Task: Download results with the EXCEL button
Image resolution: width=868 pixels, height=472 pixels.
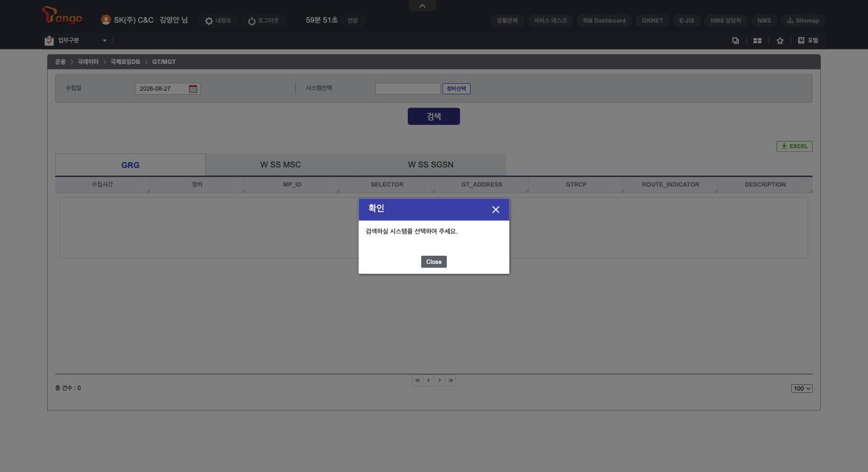Action: click(795, 146)
